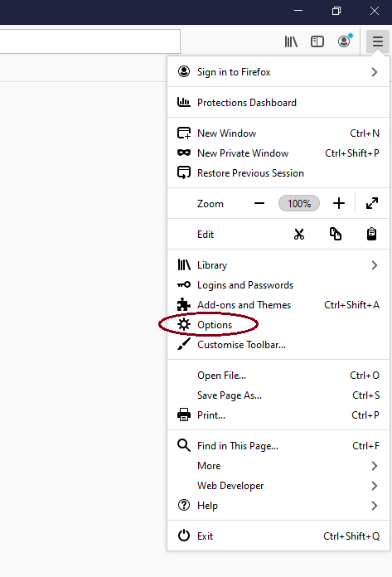Enter full screen via the arrows icon

click(x=372, y=203)
